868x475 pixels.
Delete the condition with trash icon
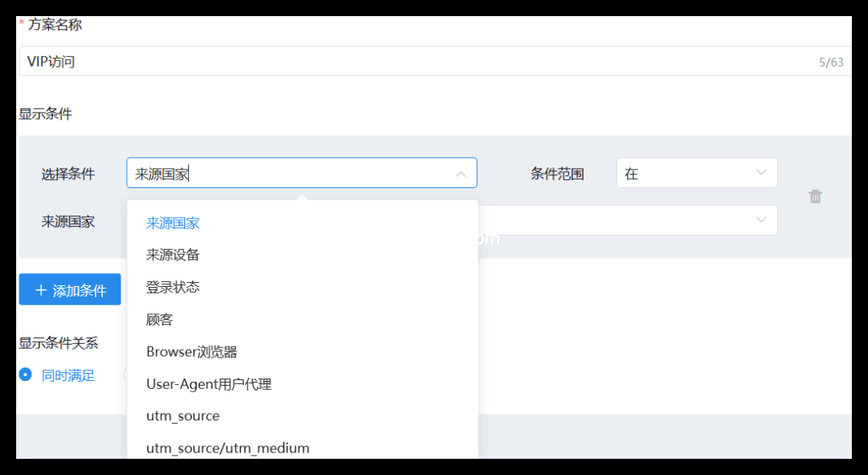coord(815,197)
